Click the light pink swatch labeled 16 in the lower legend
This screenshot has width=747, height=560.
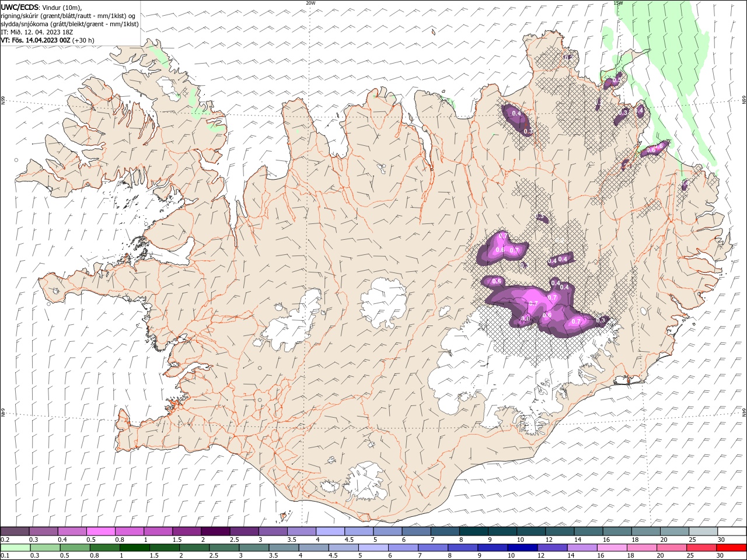click(x=612, y=548)
